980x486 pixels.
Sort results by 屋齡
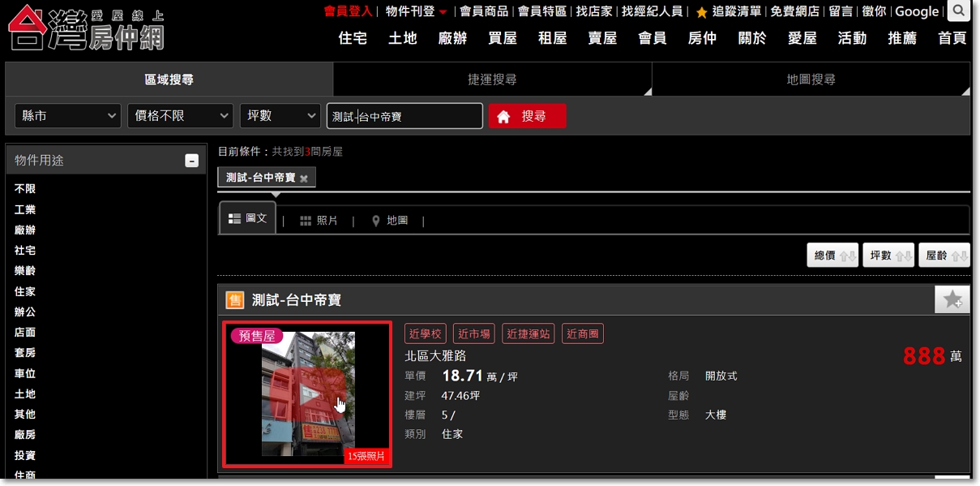(x=944, y=256)
